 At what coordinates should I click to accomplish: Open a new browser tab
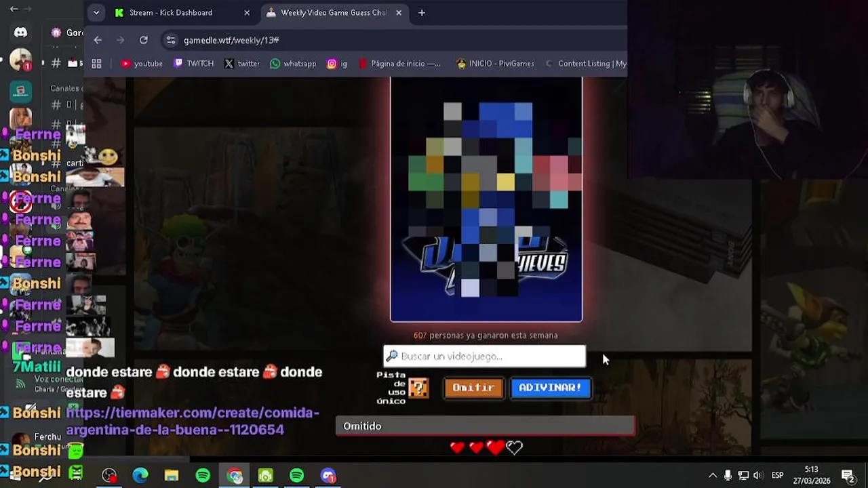(x=422, y=12)
